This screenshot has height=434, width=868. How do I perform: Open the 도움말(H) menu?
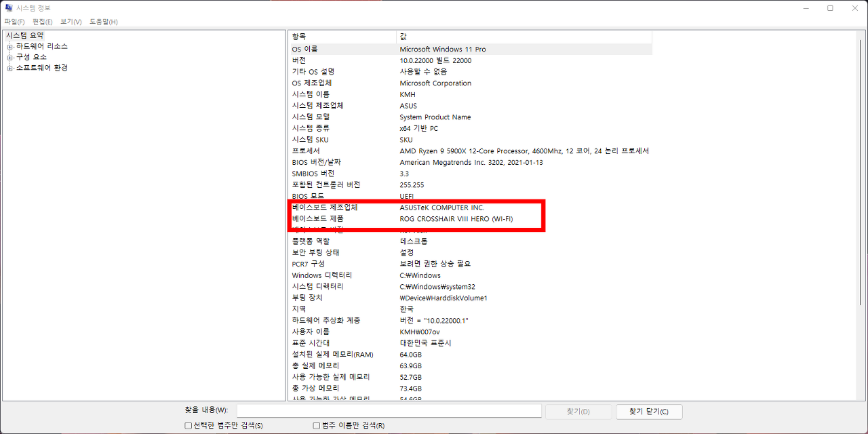[104, 22]
